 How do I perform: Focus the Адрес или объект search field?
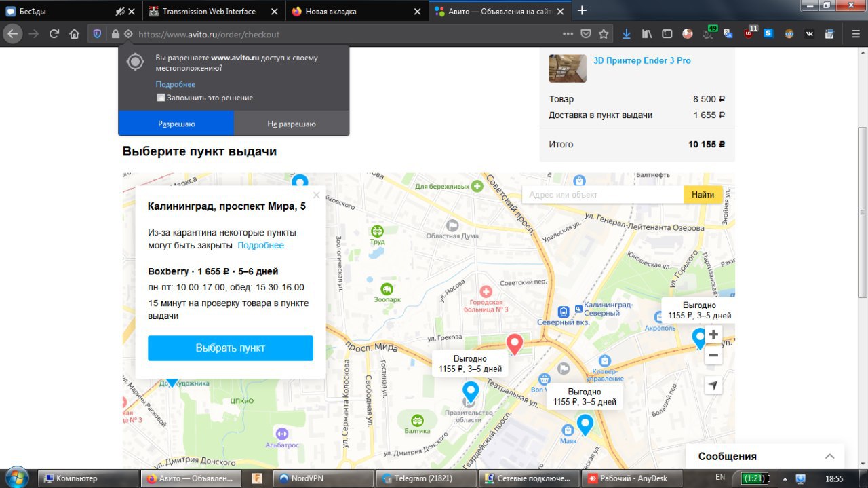pyautogui.click(x=603, y=195)
